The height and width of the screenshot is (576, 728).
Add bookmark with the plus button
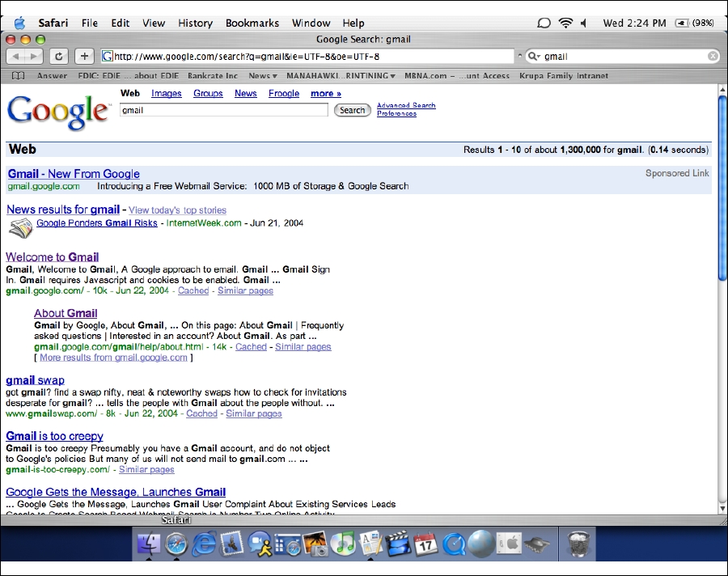(84, 56)
